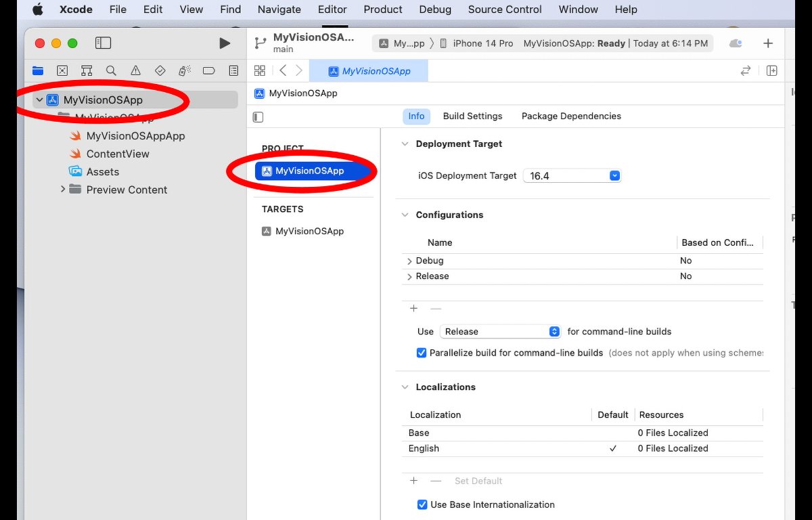
Task: Open the Product menu
Action: 383,9
